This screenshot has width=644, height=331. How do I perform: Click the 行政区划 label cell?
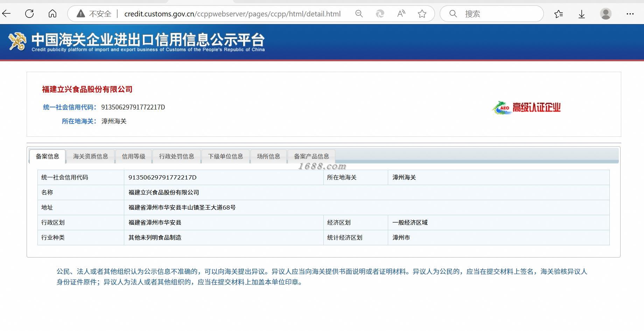[81, 223]
